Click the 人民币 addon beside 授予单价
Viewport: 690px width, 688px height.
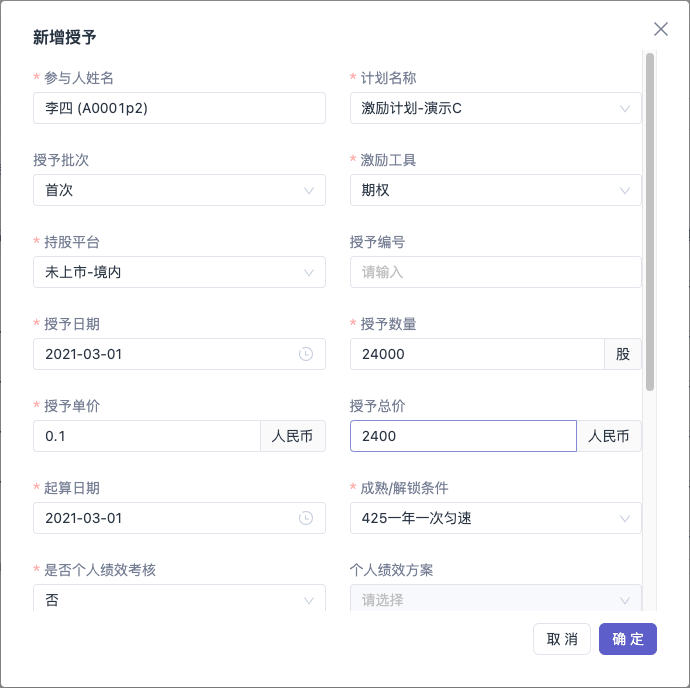coord(293,436)
